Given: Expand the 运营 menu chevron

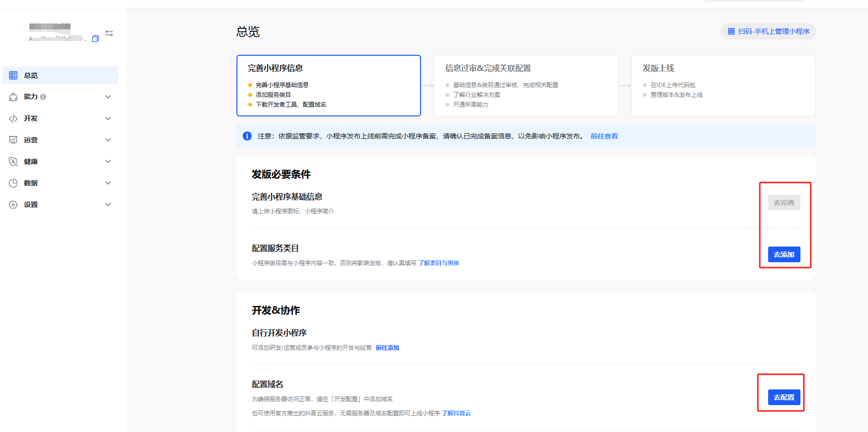Looking at the screenshot, I should point(108,140).
